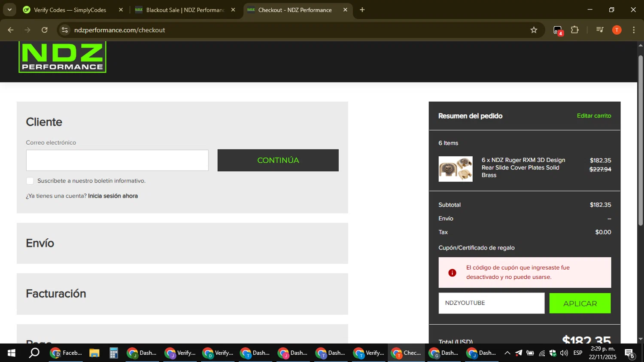This screenshot has height=362, width=644.
Task: Open site information icon in address bar
Action: tap(65, 30)
